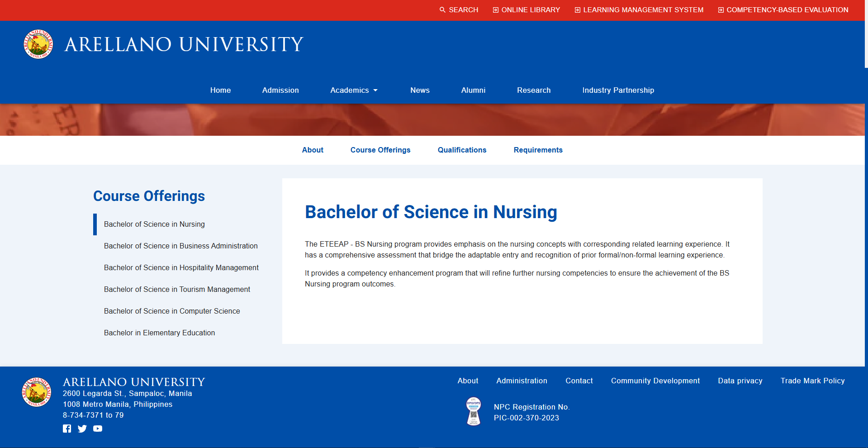Open the Data privacy page
868x448 pixels.
tap(740, 381)
